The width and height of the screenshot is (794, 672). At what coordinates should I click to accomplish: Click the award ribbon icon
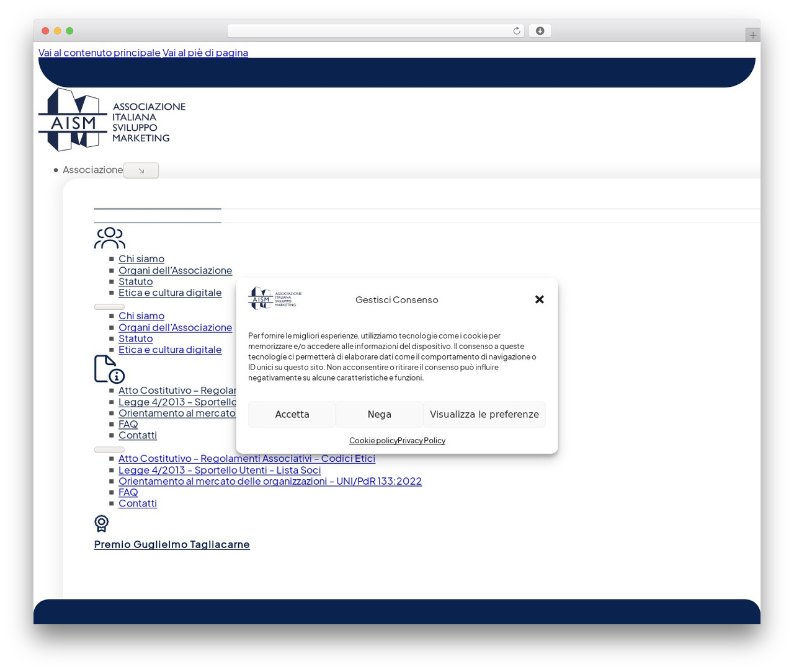[x=102, y=524]
